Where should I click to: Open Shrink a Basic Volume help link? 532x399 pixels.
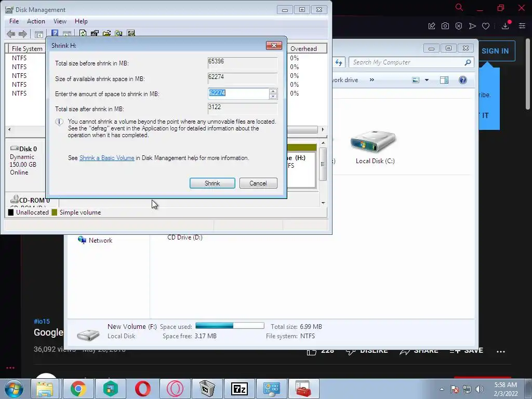(107, 158)
